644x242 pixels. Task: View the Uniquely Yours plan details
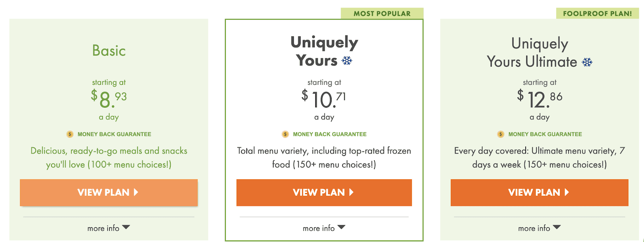[324, 193]
